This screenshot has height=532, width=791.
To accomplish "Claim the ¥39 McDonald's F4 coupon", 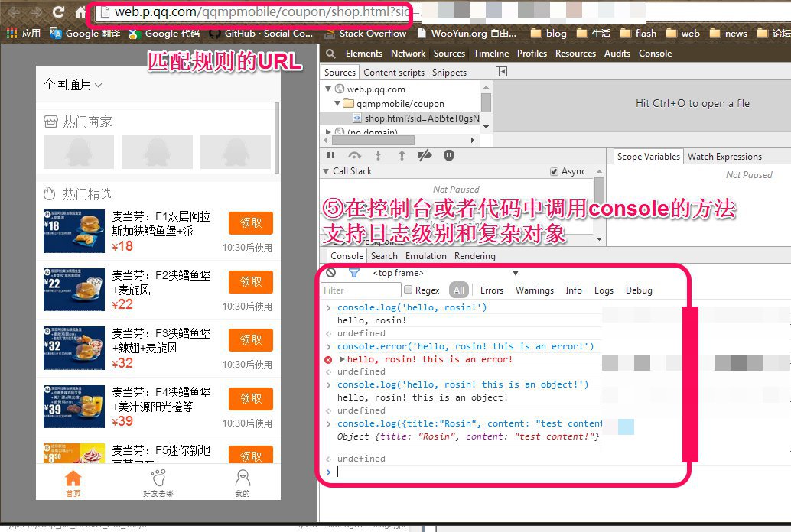I will pos(251,399).
